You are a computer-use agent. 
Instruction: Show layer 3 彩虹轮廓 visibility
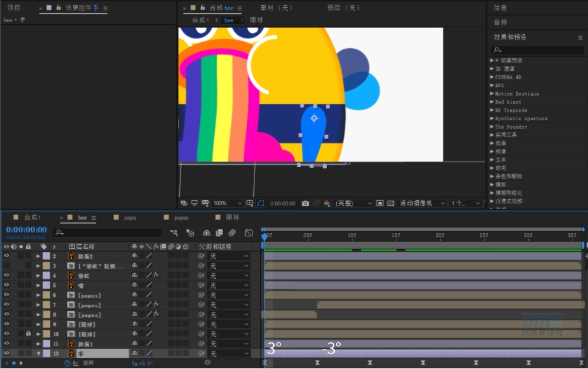[x=6, y=266]
